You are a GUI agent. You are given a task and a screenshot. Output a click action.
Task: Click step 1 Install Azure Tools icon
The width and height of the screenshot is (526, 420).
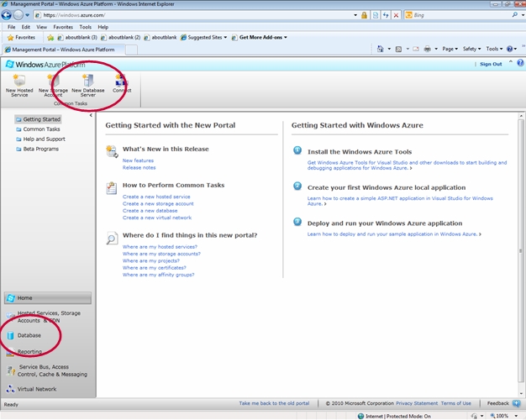297,150
